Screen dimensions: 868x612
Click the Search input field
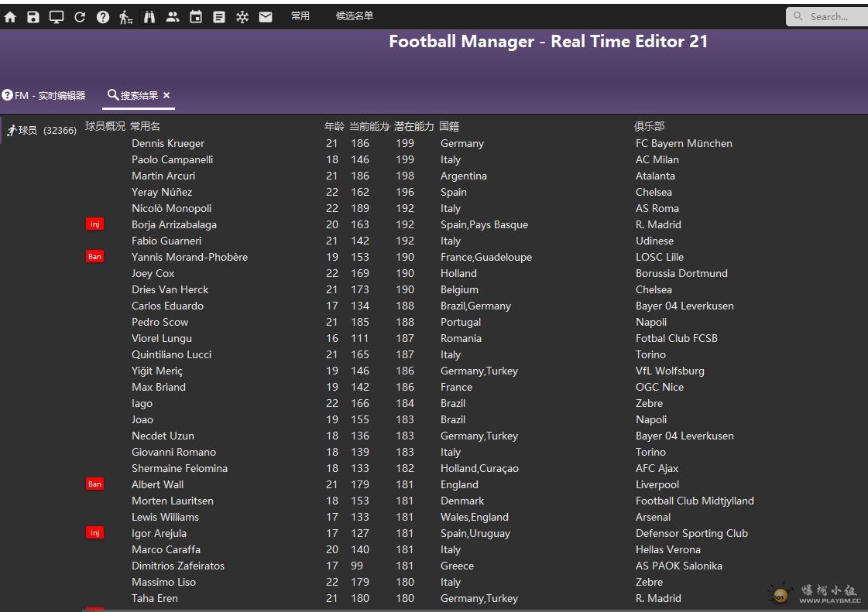pyautogui.click(x=830, y=16)
